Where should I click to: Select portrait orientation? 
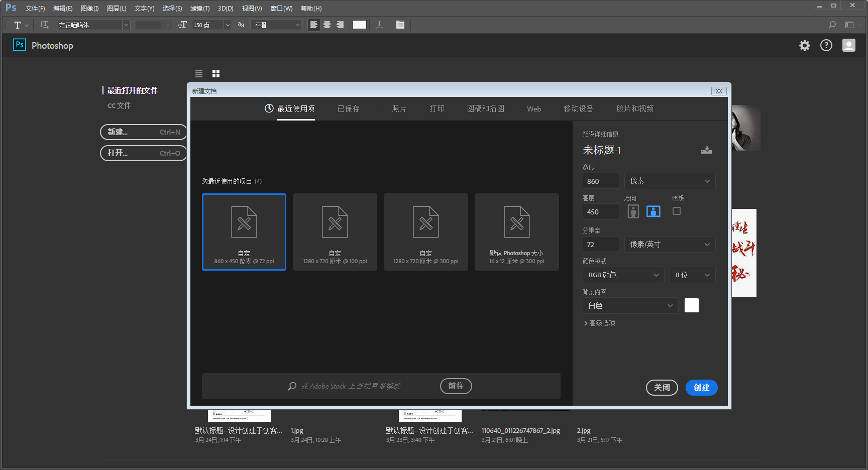click(633, 211)
